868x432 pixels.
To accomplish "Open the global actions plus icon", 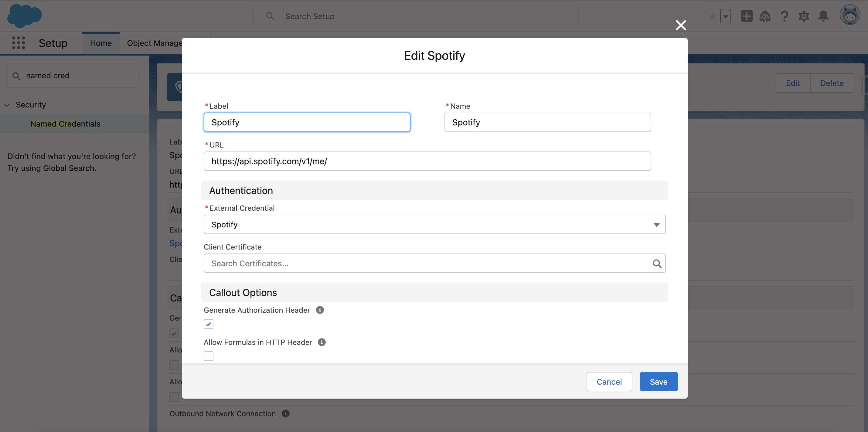I will 746,16.
